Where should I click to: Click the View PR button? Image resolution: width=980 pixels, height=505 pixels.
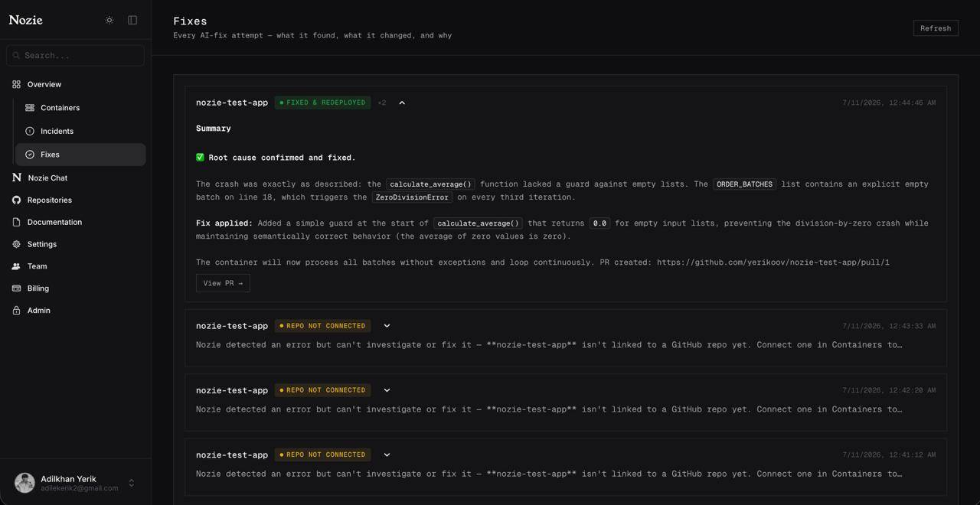(x=223, y=283)
